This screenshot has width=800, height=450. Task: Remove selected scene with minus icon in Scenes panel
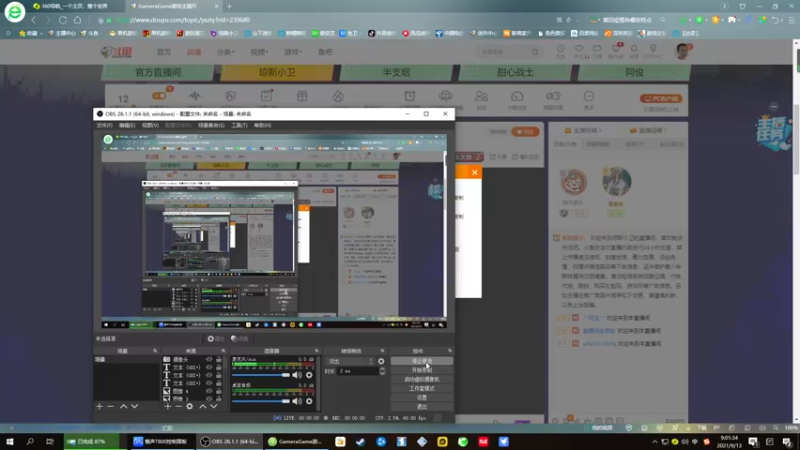(x=110, y=407)
